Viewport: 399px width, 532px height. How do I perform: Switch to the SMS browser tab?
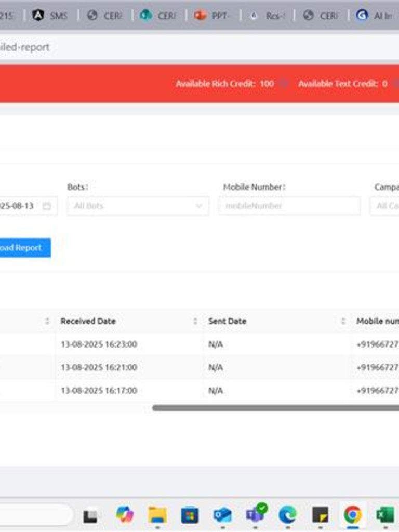pyautogui.click(x=51, y=16)
